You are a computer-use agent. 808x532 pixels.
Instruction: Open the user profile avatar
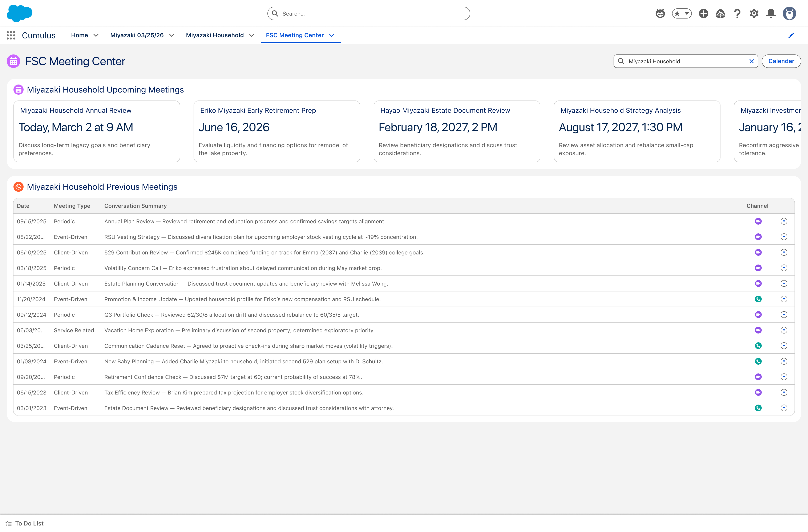pyautogui.click(x=789, y=14)
